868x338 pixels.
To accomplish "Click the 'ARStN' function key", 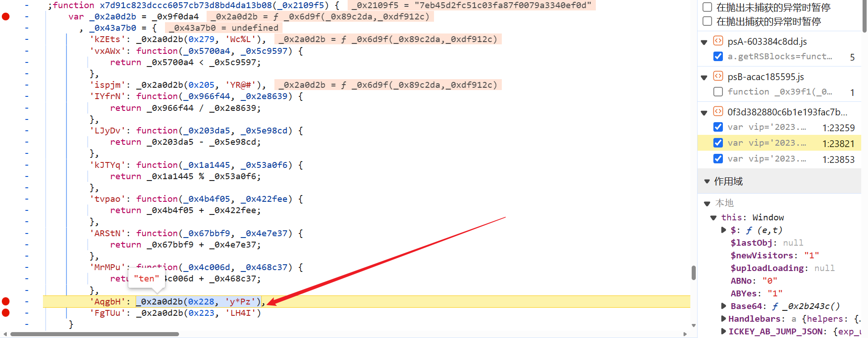I will tap(108, 233).
